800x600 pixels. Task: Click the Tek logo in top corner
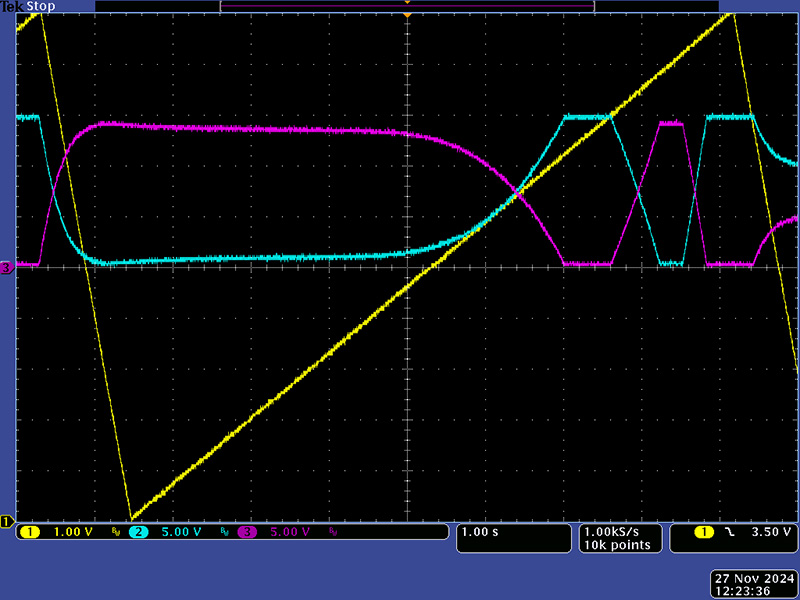[x=11, y=6]
